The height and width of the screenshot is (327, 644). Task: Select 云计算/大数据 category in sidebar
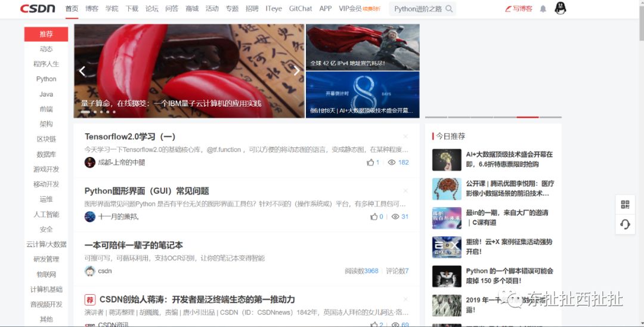[46, 244]
